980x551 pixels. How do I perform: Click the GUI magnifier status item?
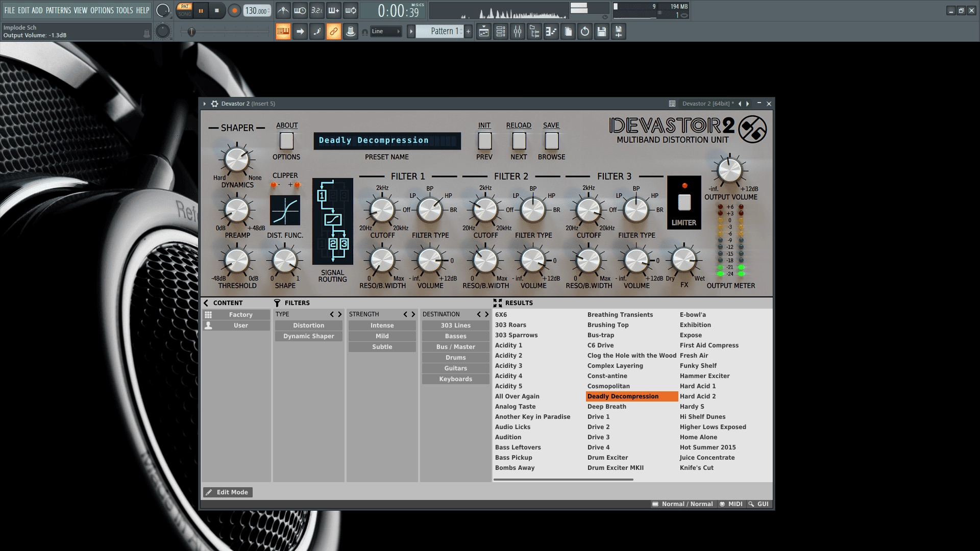click(x=758, y=504)
